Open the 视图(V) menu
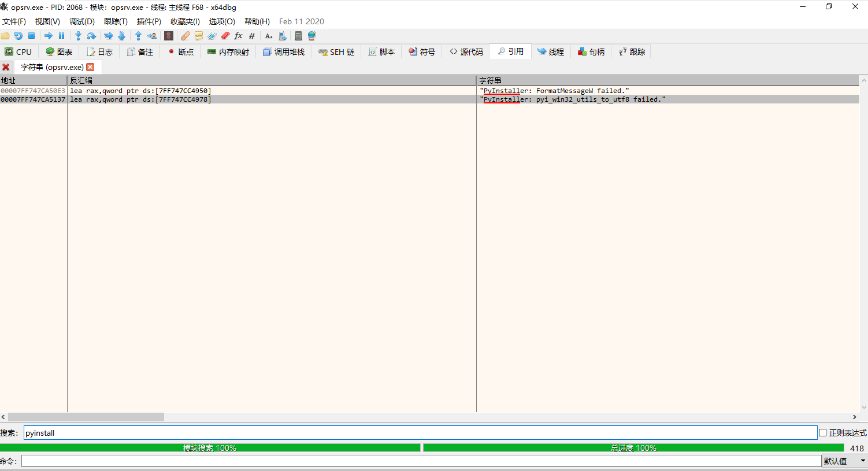 (47, 21)
